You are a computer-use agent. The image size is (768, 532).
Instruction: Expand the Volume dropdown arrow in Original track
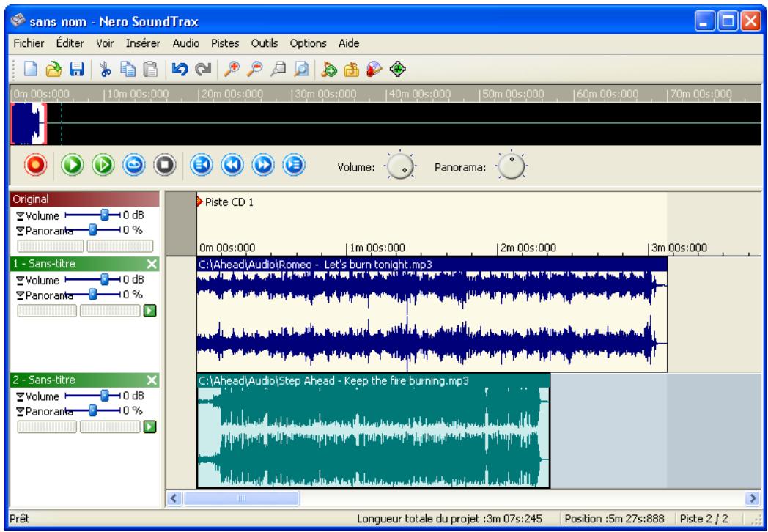(x=20, y=216)
